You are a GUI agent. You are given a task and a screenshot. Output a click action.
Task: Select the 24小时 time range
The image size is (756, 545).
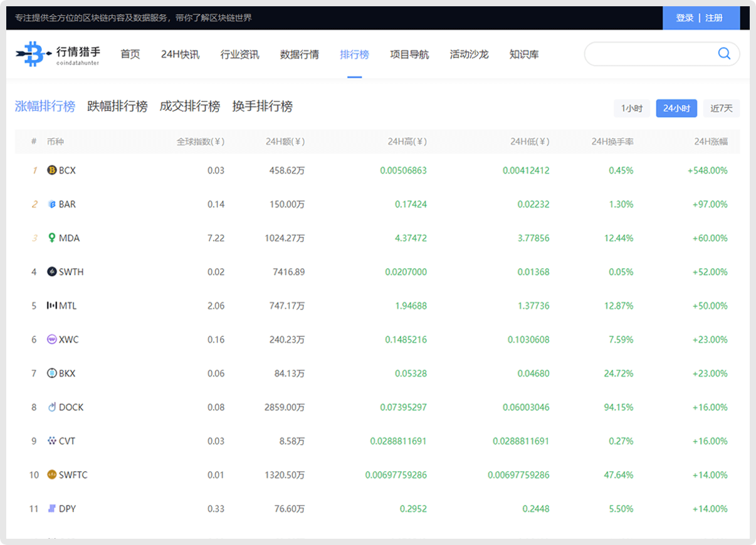coord(676,108)
